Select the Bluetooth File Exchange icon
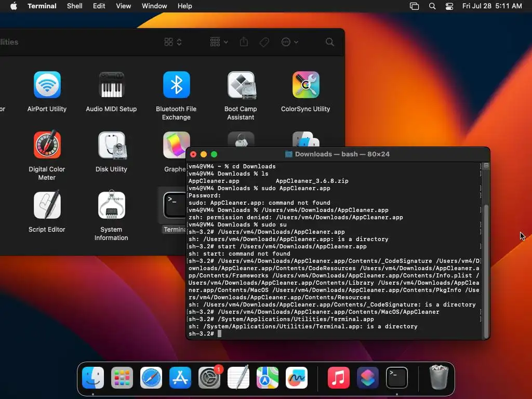The image size is (532, 399). click(177, 85)
